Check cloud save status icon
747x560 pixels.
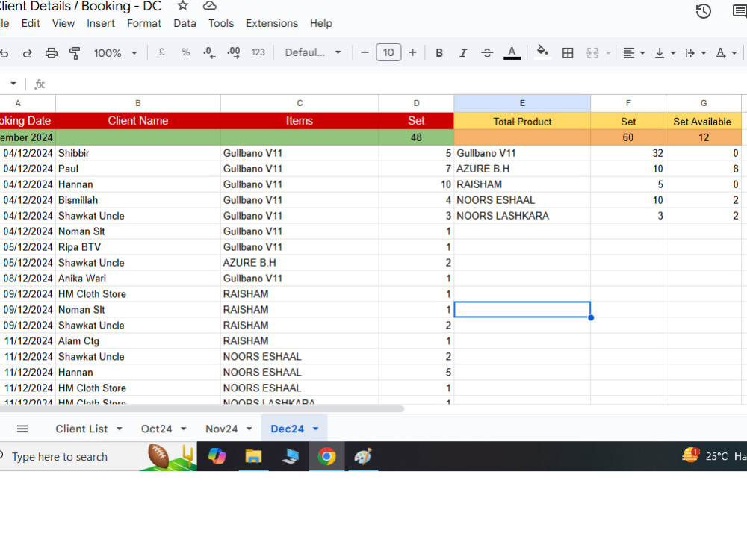pos(210,6)
